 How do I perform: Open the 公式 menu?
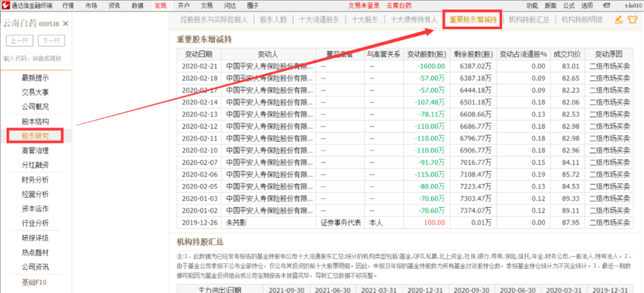tap(568, 5)
